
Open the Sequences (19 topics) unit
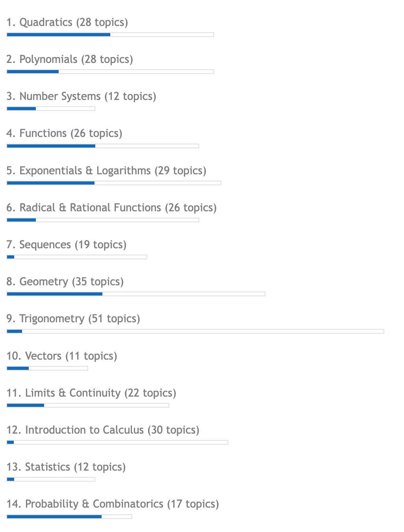[x=67, y=245]
